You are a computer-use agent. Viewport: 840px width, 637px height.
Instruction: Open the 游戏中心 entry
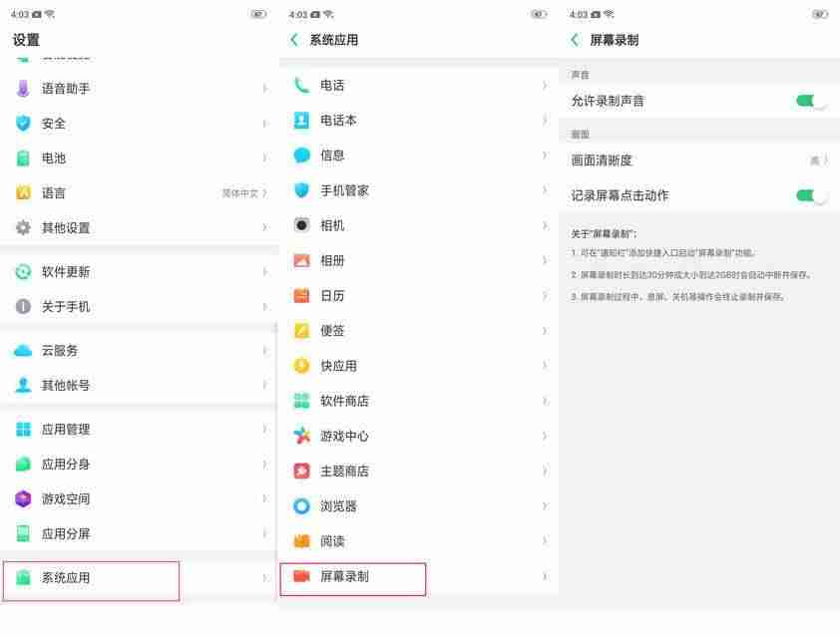point(419,436)
